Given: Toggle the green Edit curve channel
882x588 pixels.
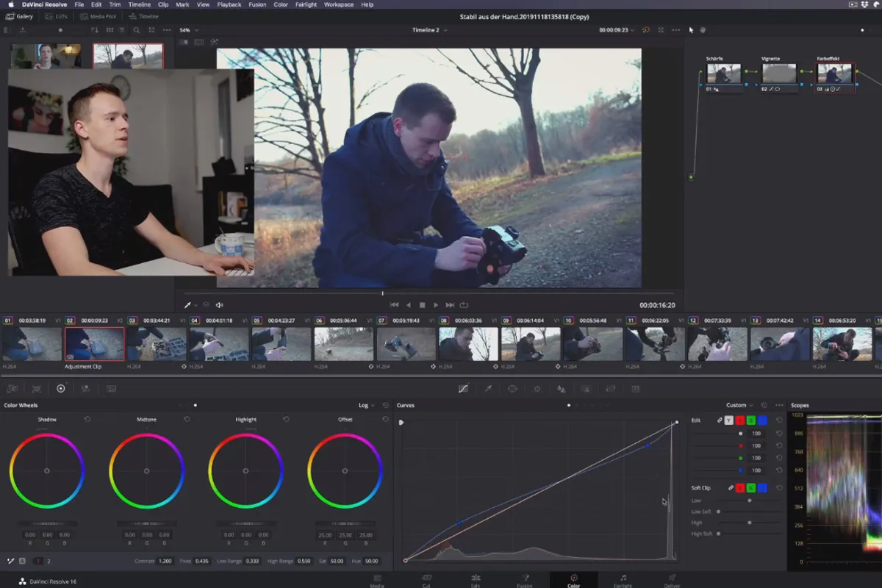Looking at the screenshot, I should click(750, 420).
